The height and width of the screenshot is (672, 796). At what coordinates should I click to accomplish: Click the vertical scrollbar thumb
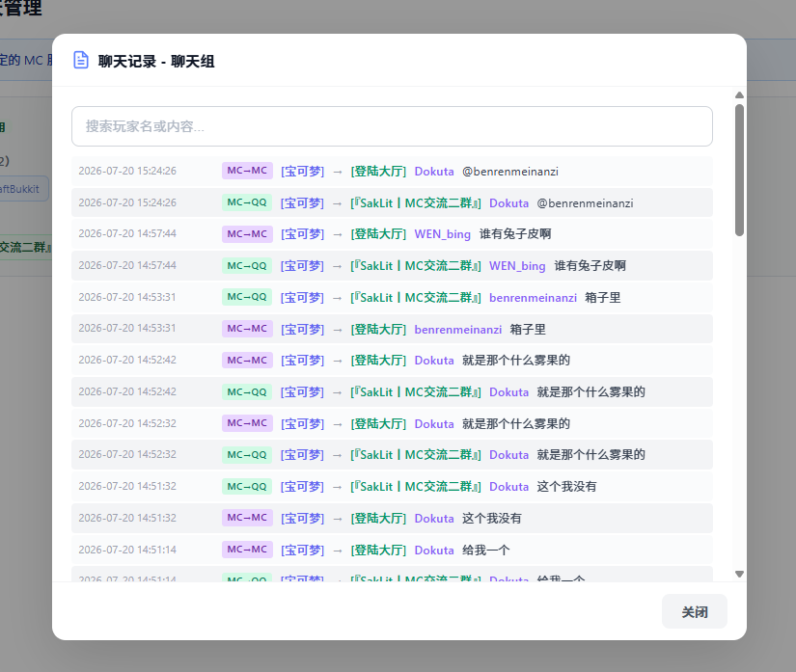(739, 170)
